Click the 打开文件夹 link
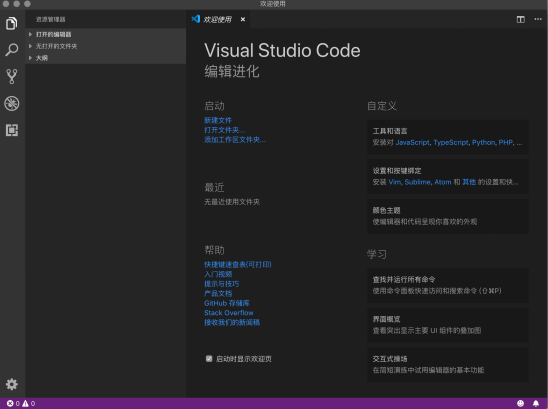The image size is (548, 409). (x=224, y=130)
